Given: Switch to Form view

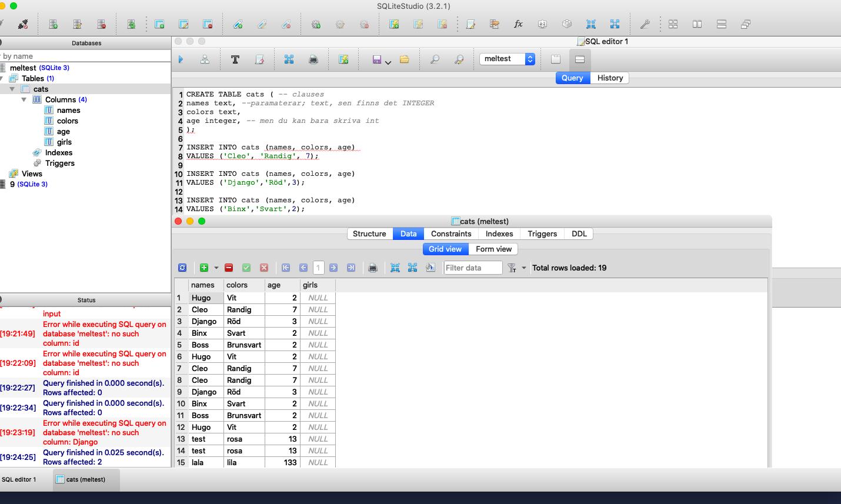Looking at the screenshot, I should tap(493, 249).
